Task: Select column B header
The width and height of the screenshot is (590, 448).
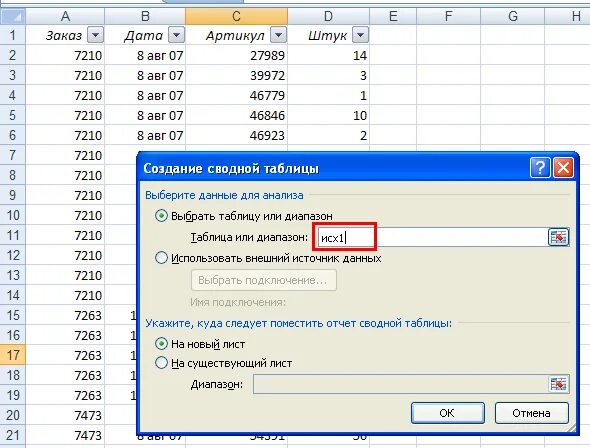Action: (x=145, y=17)
